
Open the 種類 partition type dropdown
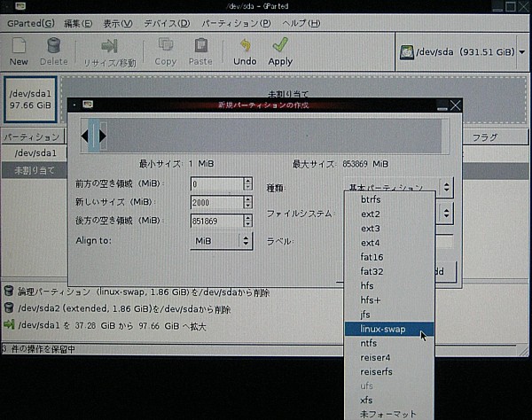(399, 187)
